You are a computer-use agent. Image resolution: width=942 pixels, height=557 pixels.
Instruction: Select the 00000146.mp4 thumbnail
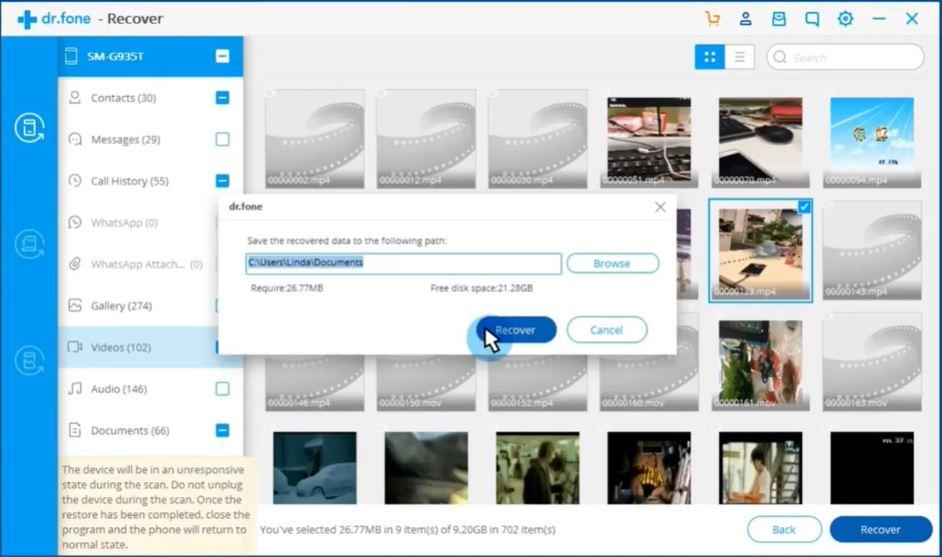click(315, 383)
